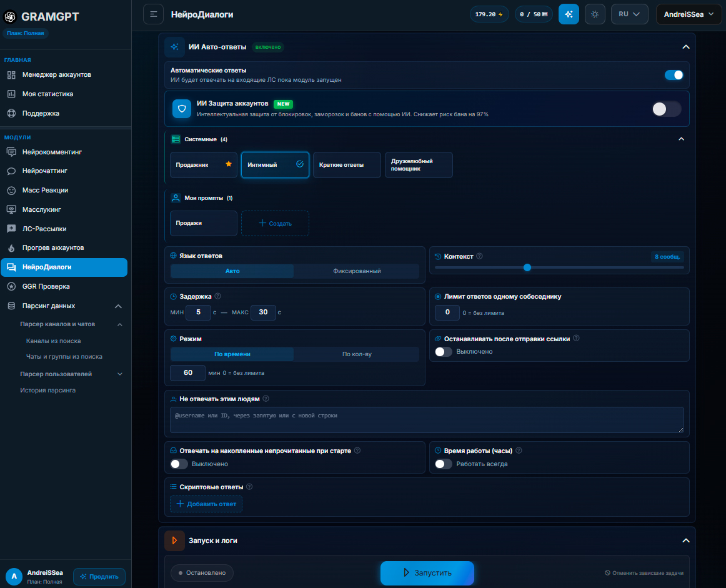The image size is (726, 588).
Task: Collapse the Системные prompts group
Action: pos(681,139)
